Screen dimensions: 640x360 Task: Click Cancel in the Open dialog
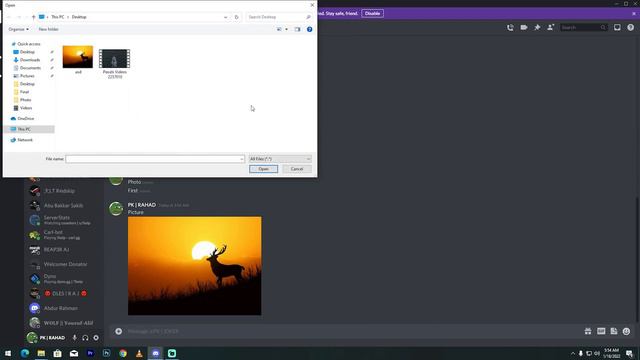pos(297,169)
